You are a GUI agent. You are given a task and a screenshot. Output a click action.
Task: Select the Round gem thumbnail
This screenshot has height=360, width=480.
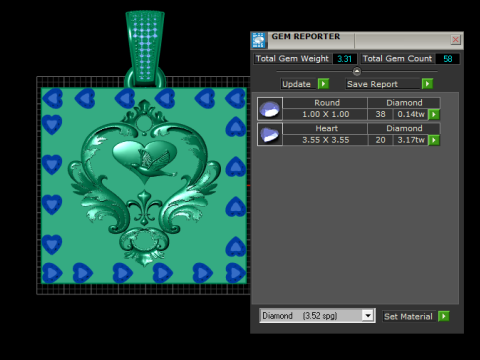[x=270, y=109]
